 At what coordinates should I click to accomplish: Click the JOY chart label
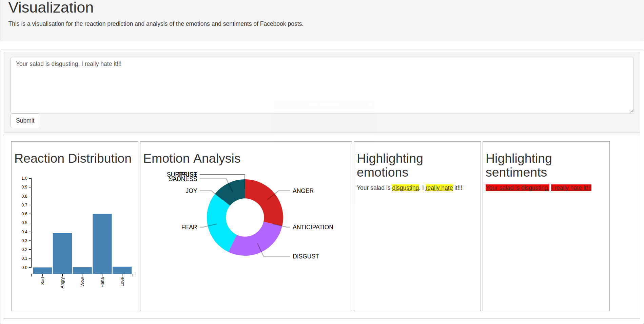(x=191, y=191)
